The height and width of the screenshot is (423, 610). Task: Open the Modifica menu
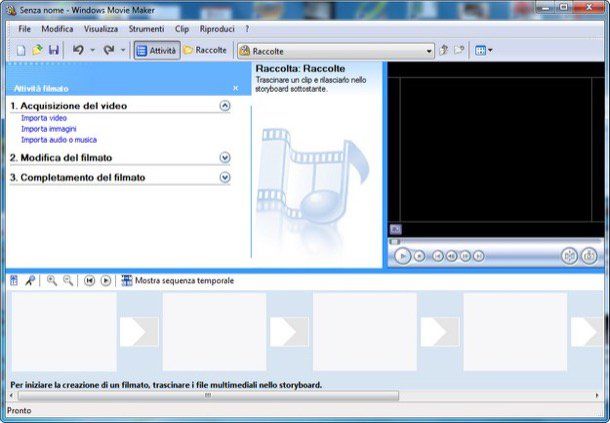click(x=57, y=29)
